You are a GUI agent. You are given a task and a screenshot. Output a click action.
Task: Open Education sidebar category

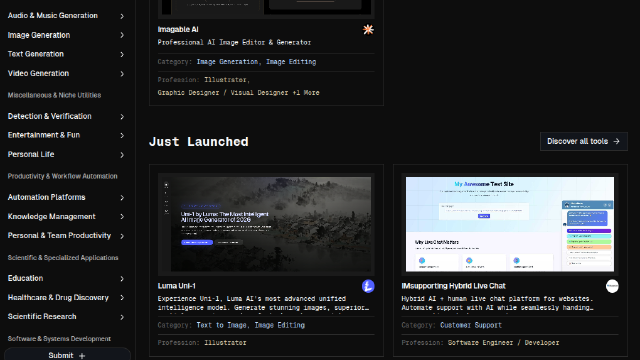25,278
